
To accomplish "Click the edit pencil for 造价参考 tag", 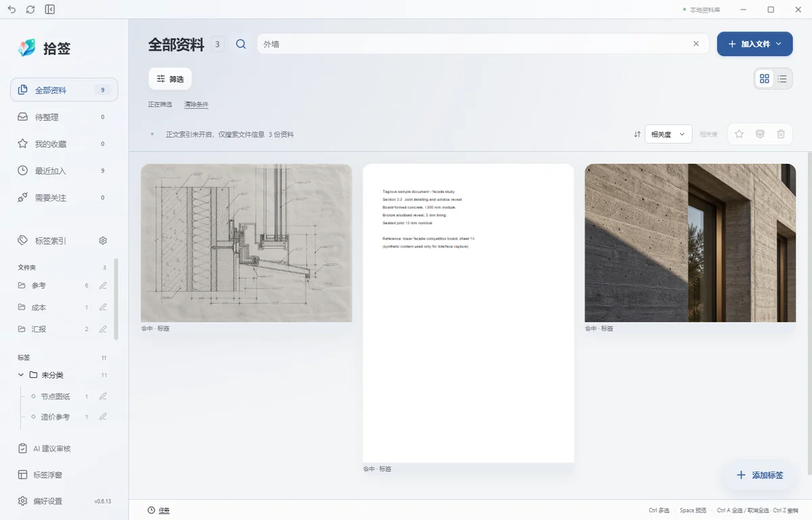I will [103, 416].
